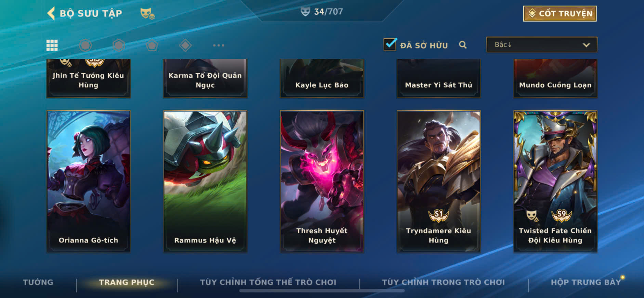Click the horizontal scrollbar at bottom
This screenshot has width=644, height=298.
pos(322,291)
